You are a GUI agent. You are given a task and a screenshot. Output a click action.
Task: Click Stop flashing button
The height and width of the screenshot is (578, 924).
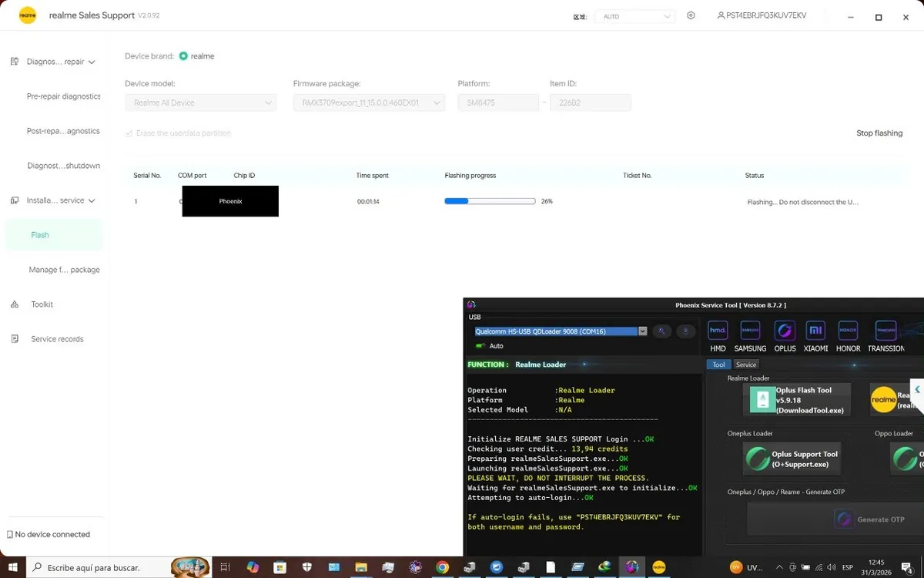tap(879, 133)
